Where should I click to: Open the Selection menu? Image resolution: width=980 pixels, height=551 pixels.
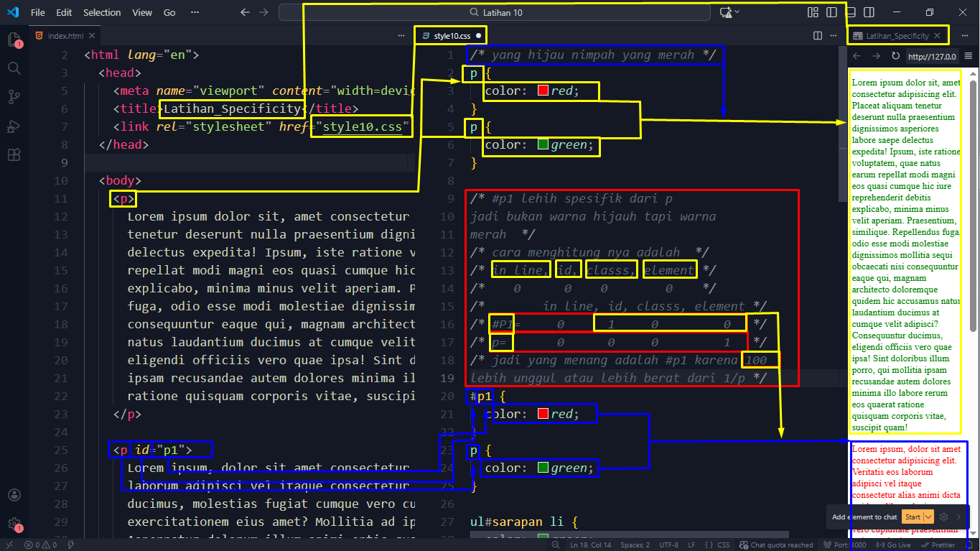pos(102,12)
